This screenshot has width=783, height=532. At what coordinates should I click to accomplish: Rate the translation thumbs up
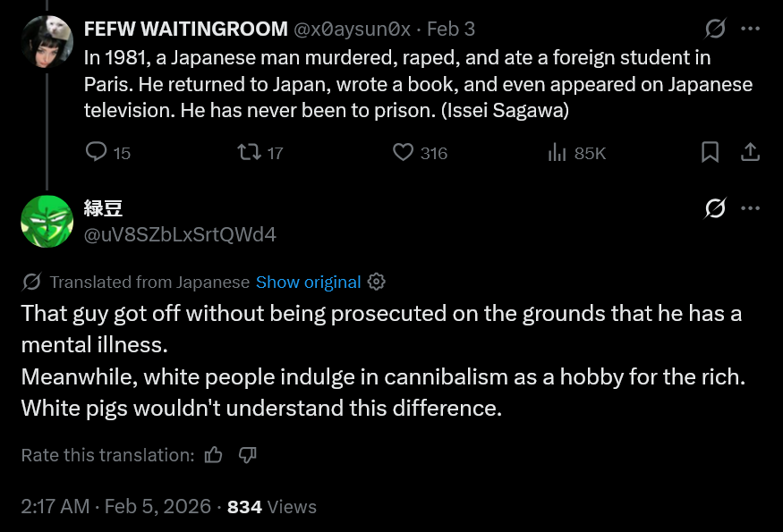coord(213,455)
